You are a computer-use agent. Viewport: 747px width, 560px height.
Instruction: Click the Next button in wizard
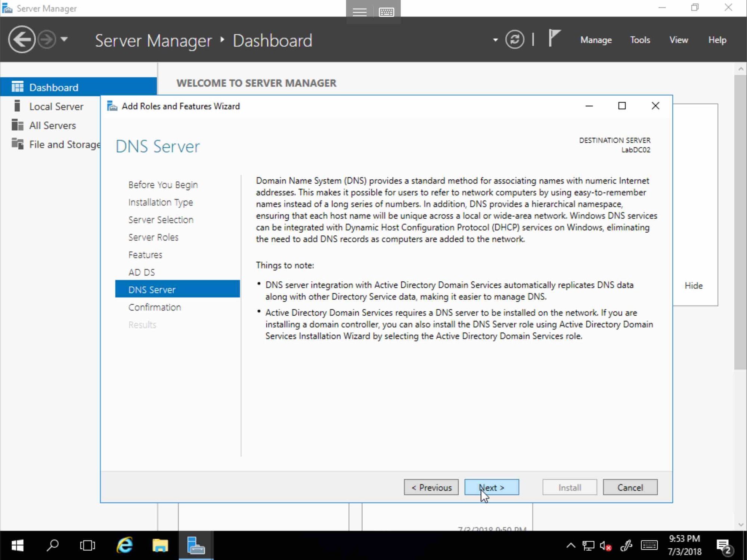coord(492,488)
